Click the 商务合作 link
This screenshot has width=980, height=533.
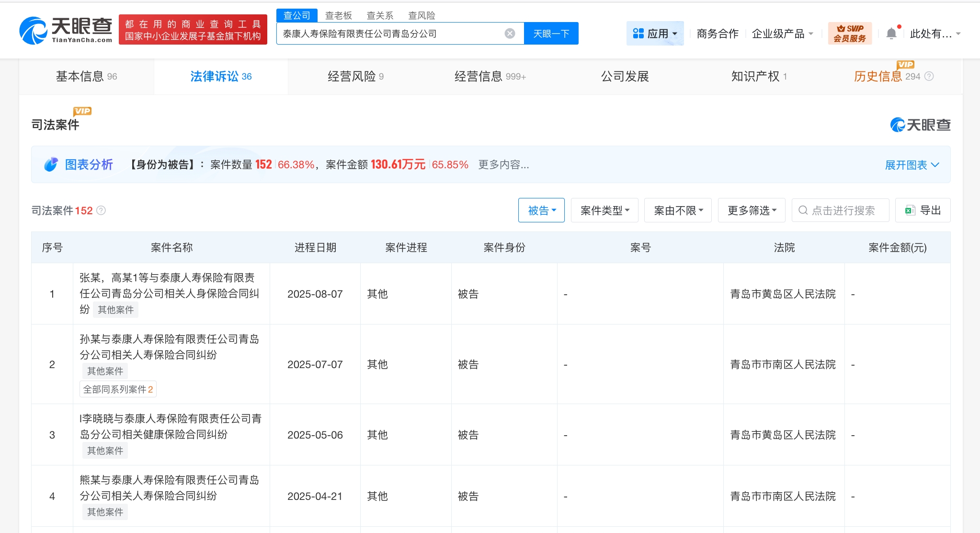pos(718,34)
